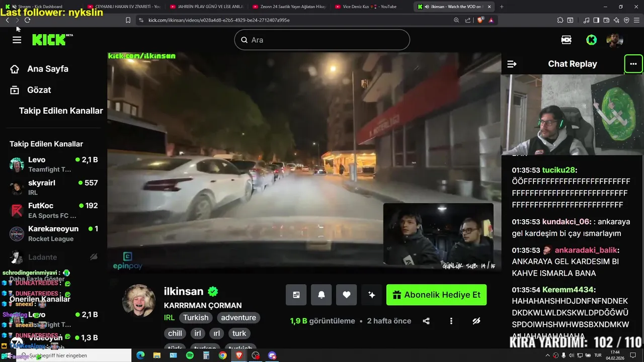Image resolution: width=644 pixels, height=362 pixels.
Task: Open the Karekareoyun followed channel
Action: pyautogui.click(x=53, y=234)
